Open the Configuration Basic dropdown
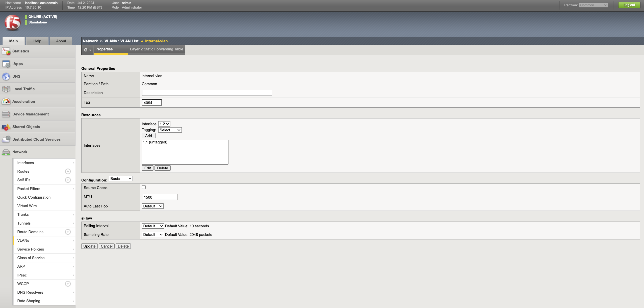 tap(121, 179)
